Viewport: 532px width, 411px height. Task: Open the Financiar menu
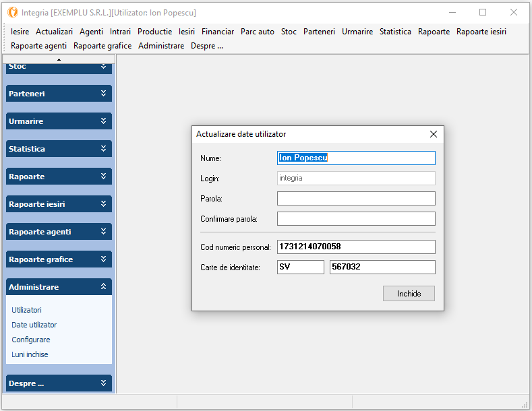(218, 32)
